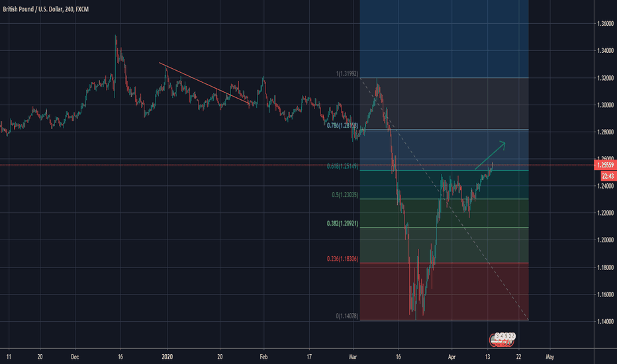
Task: Select the Fibonacci label 0.618(1.25149)
Action: tap(342, 167)
